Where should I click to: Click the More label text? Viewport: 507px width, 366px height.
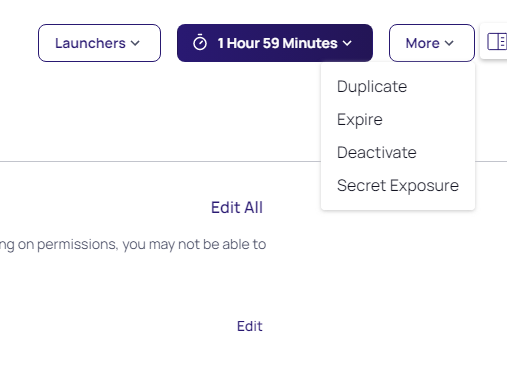422,43
